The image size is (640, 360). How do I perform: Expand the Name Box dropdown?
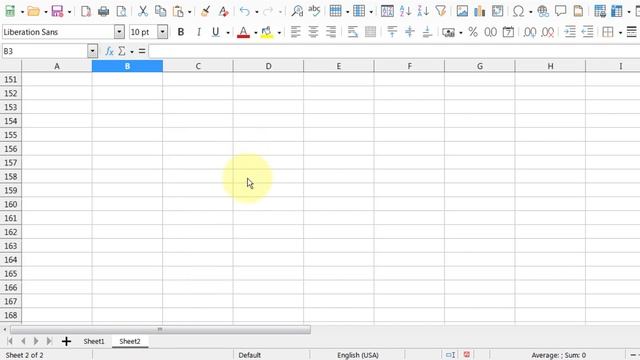93,51
